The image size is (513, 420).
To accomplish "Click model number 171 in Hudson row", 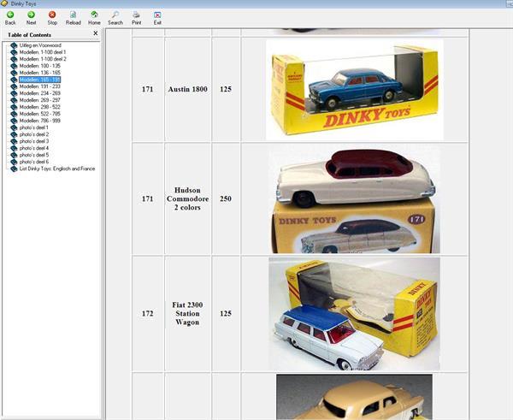I will (x=148, y=198).
